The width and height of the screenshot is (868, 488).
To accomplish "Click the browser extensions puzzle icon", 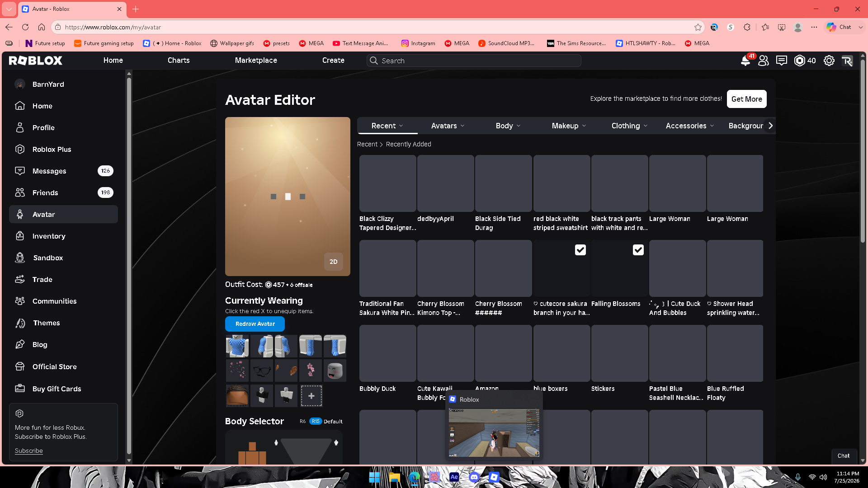I will 747,27.
